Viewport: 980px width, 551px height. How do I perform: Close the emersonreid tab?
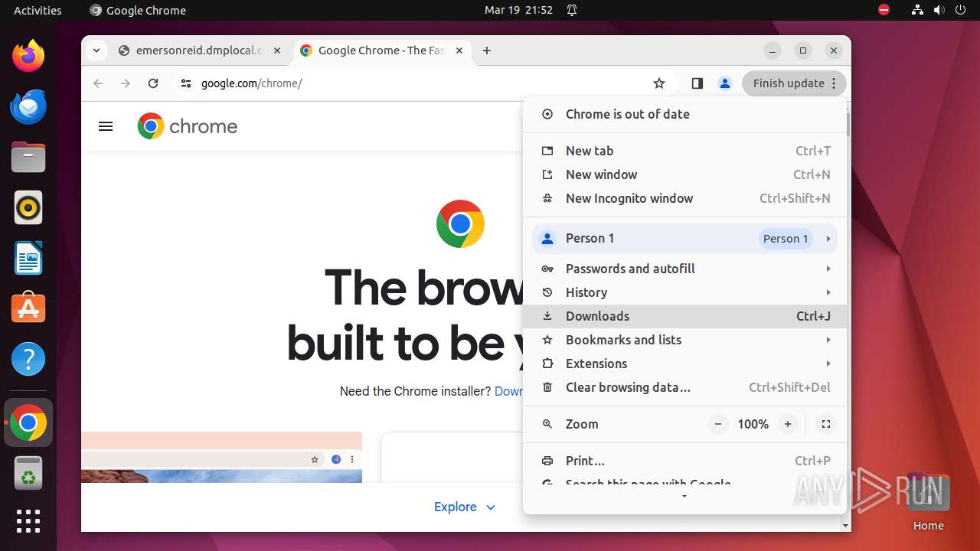coord(277,51)
